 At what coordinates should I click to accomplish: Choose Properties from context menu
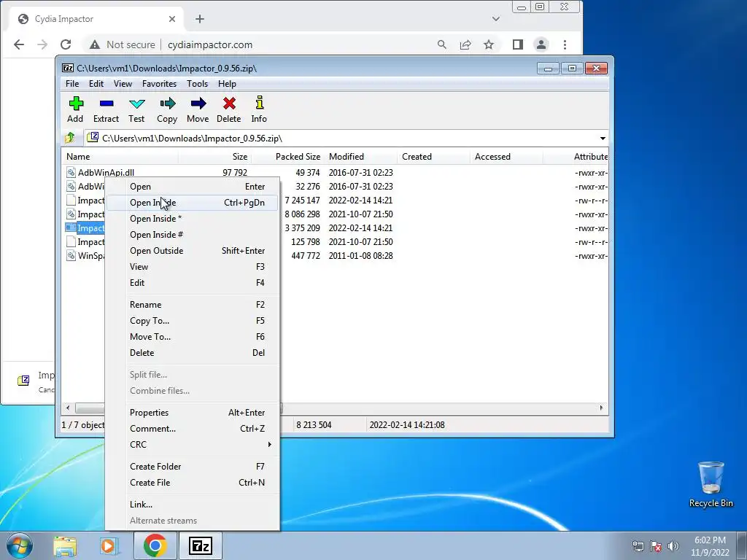pos(192,413)
